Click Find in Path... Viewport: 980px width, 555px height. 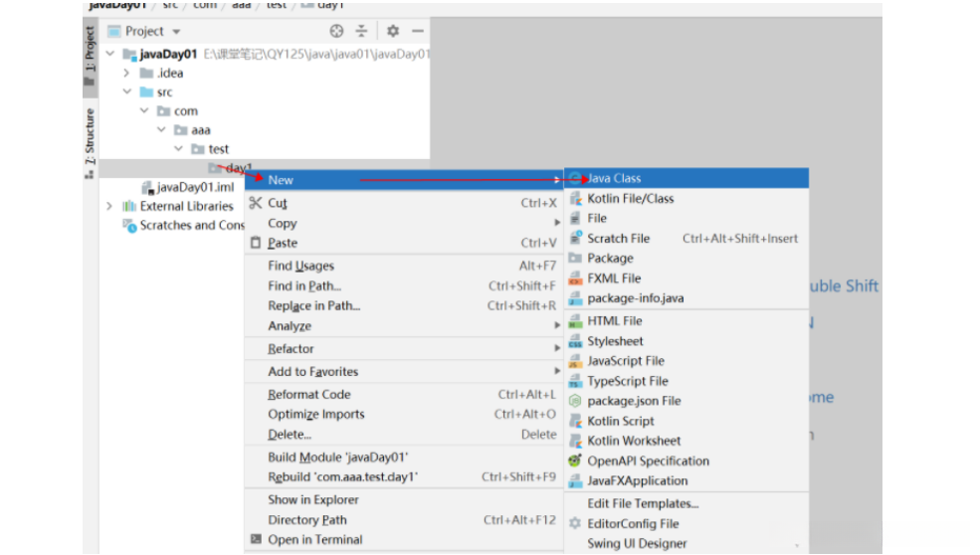pos(404,285)
